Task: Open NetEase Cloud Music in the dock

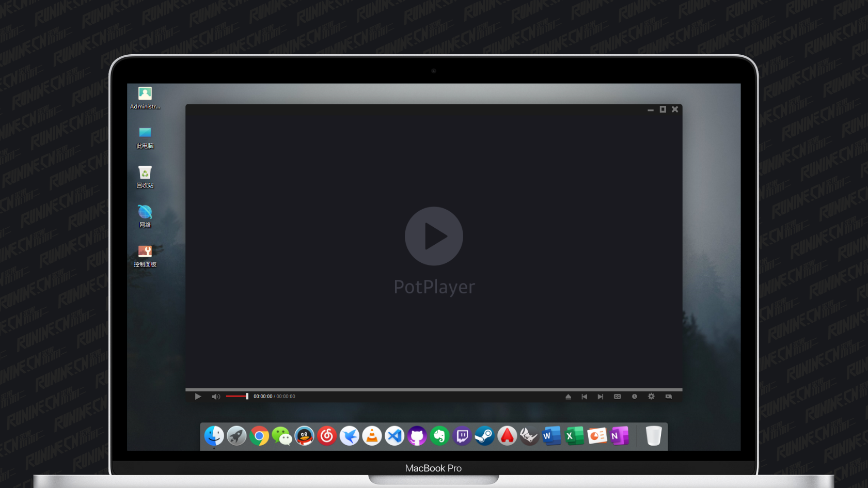Action: 327,436
